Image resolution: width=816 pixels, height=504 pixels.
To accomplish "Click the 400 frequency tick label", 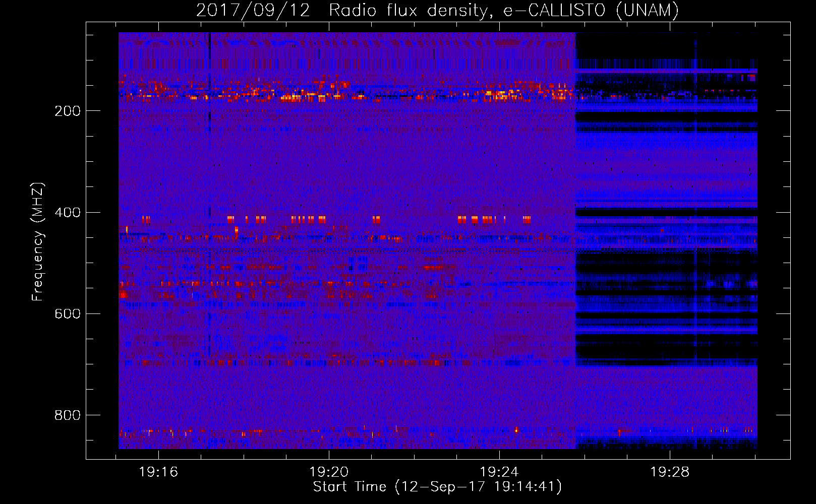I will coord(68,212).
